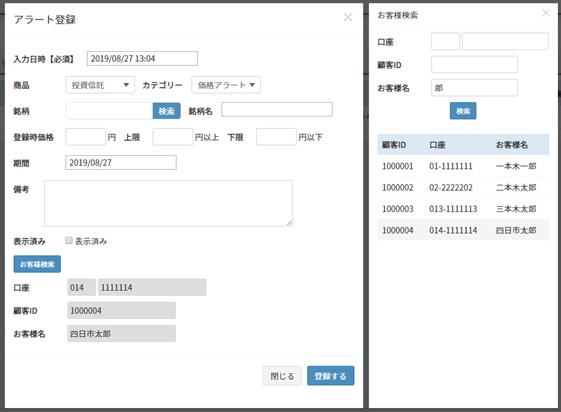The height and width of the screenshot is (412, 561).
Task: Open the カテゴリー dropdown showing 価格アラート
Action: [226, 85]
